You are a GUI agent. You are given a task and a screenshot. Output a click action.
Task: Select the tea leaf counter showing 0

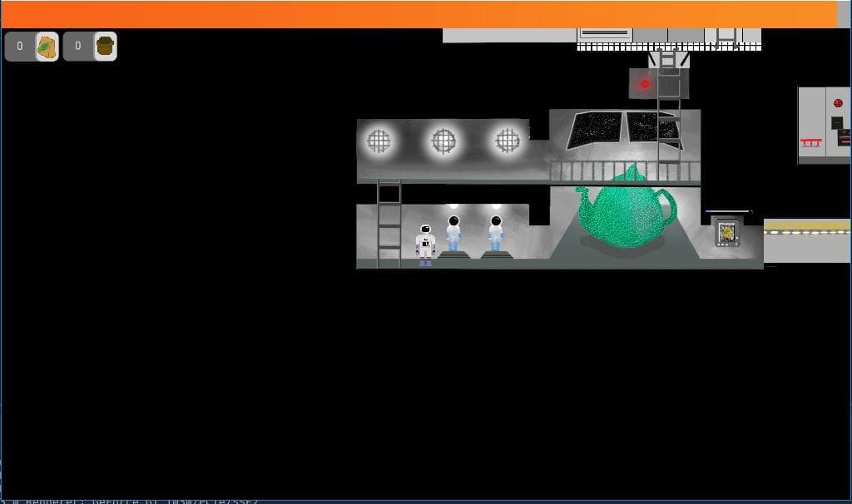click(20, 47)
